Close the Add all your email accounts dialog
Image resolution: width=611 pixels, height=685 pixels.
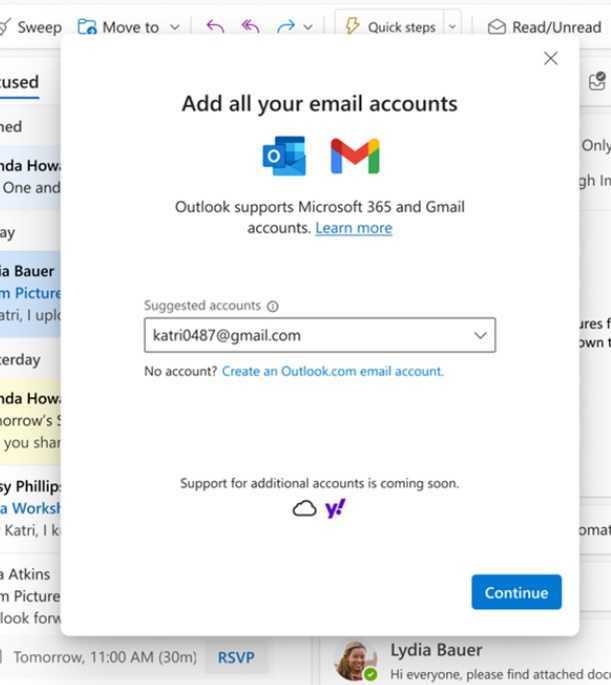(x=550, y=58)
